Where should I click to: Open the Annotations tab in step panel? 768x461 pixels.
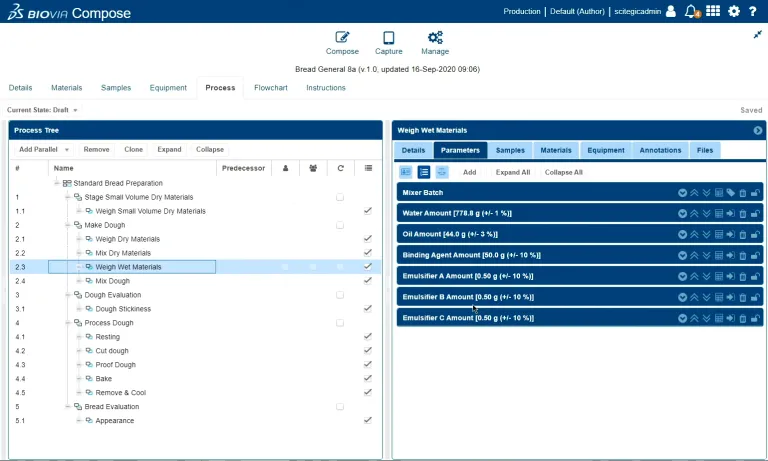(661, 150)
